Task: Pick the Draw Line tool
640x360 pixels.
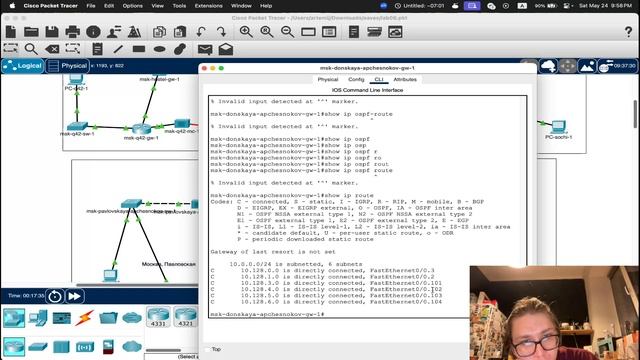Action: pyautogui.click(x=118, y=49)
